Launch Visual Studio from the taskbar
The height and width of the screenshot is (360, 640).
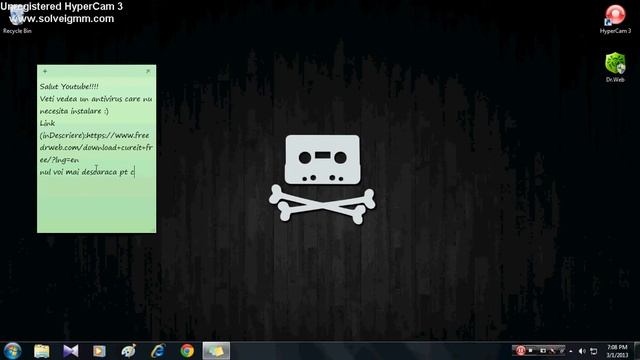coord(71,351)
